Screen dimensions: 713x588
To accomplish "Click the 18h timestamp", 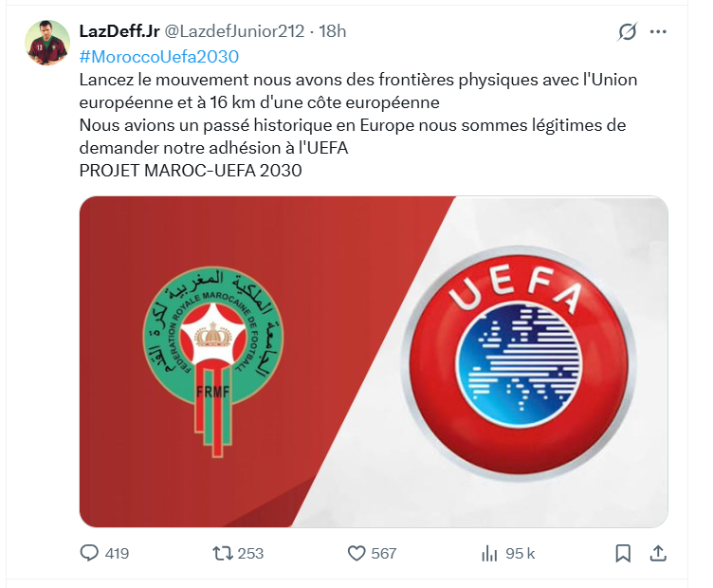I will pos(333,31).
